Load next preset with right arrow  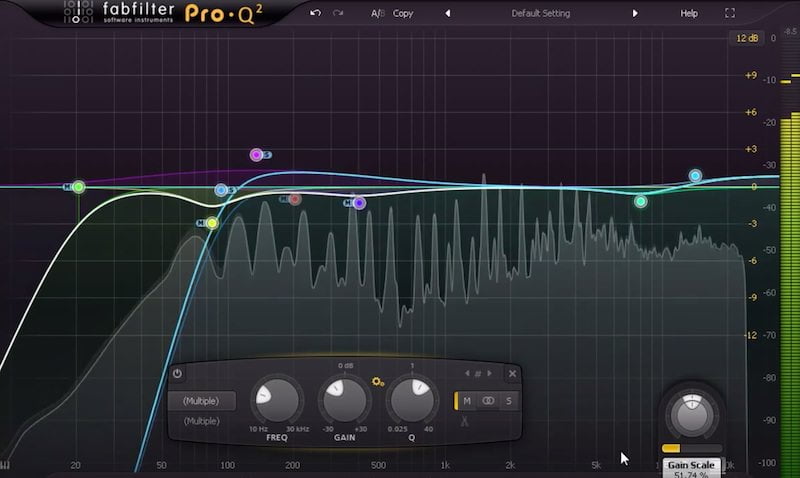(x=635, y=13)
